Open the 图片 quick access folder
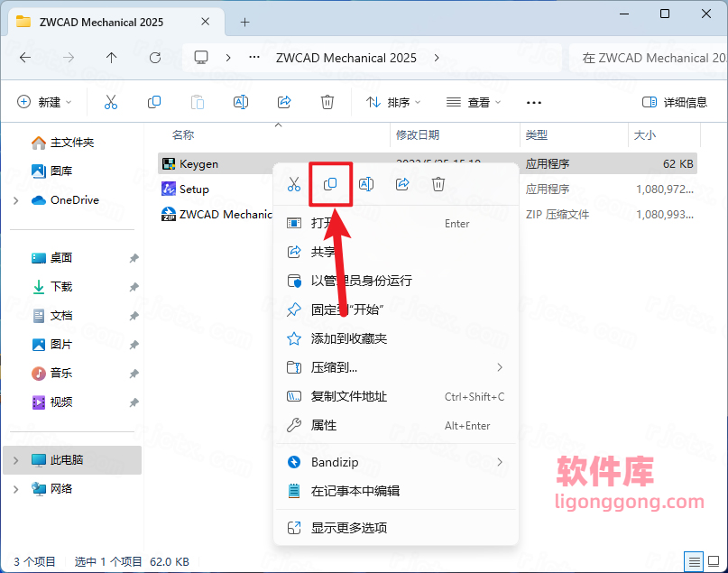This screenshot has height=573, width=728. coord(52,345)
